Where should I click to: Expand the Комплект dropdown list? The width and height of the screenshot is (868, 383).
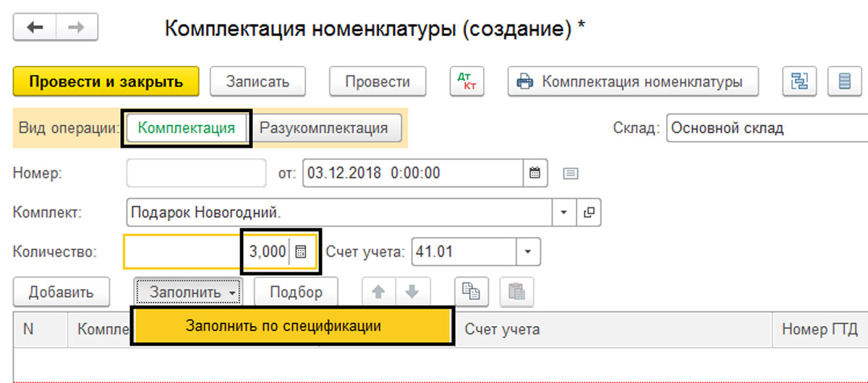click(563, 212)
